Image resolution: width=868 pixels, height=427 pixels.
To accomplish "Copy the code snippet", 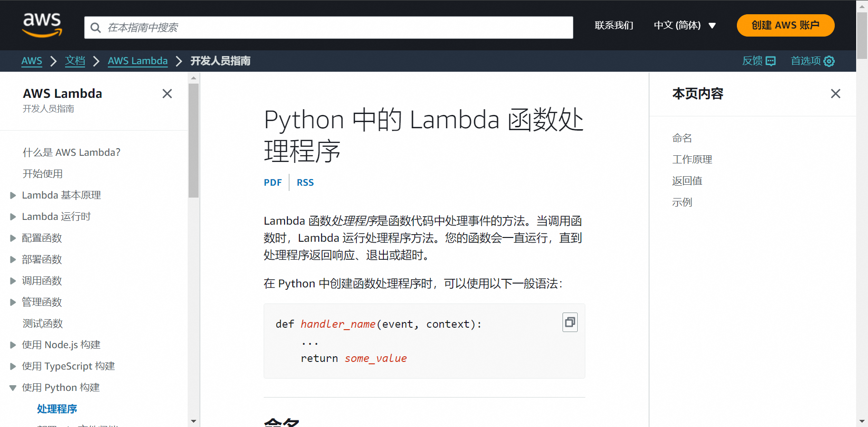I will [x=570, y=322].
